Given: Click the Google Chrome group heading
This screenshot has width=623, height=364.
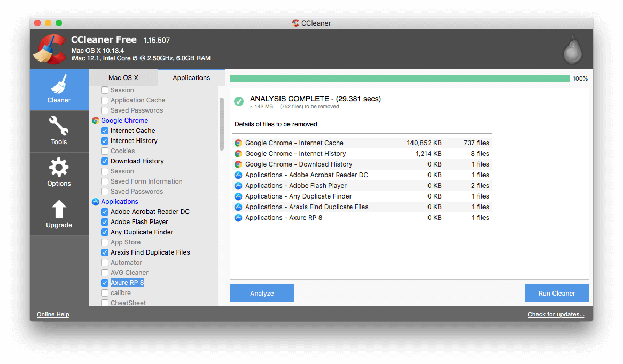Looking at the screenshot, I should pyautogui.click(x=124, y=121).
